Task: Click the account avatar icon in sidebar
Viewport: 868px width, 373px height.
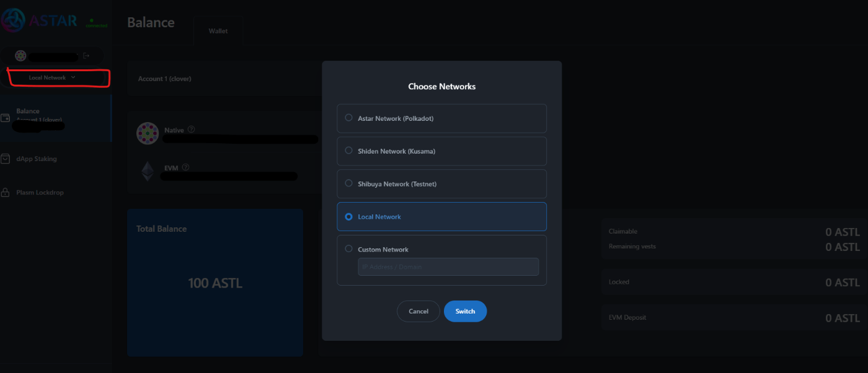Action: [21, 56]
